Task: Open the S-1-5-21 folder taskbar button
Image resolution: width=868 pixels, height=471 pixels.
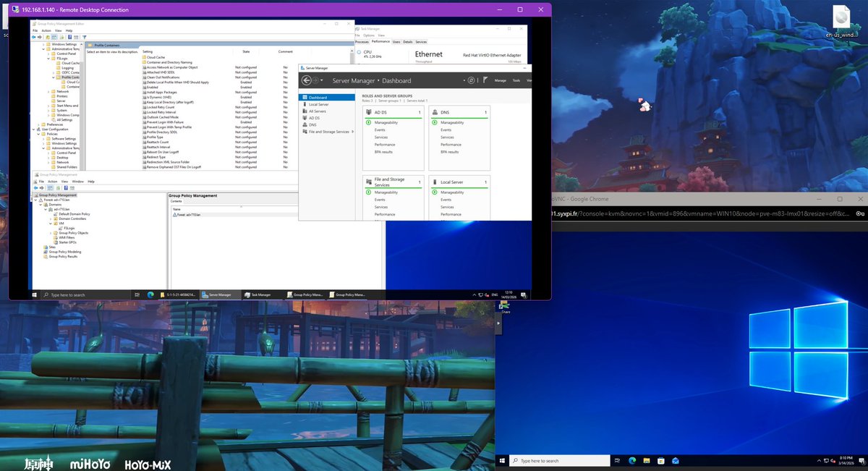Action: pyautogui.click(x=179, y=294)
